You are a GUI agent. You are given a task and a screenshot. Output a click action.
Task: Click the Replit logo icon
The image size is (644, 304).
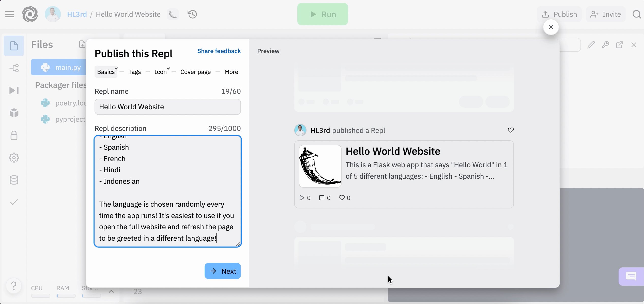[30, 14]
